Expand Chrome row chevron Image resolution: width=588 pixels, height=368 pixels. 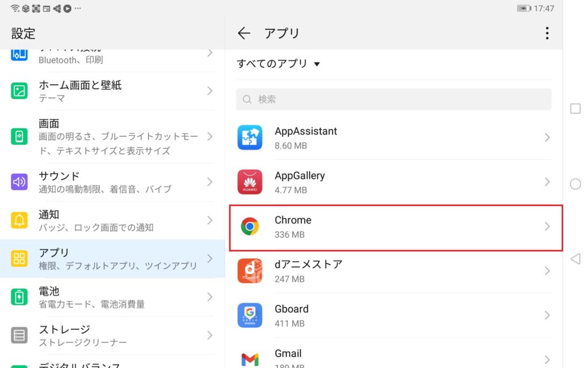pyautogui.click(x=547, y=227)
